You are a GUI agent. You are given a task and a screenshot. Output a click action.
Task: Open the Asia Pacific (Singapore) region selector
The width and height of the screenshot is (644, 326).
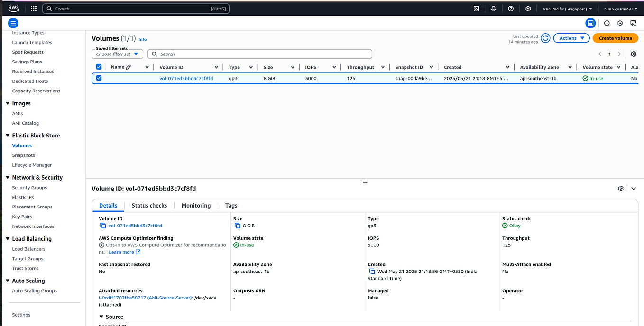567,8
